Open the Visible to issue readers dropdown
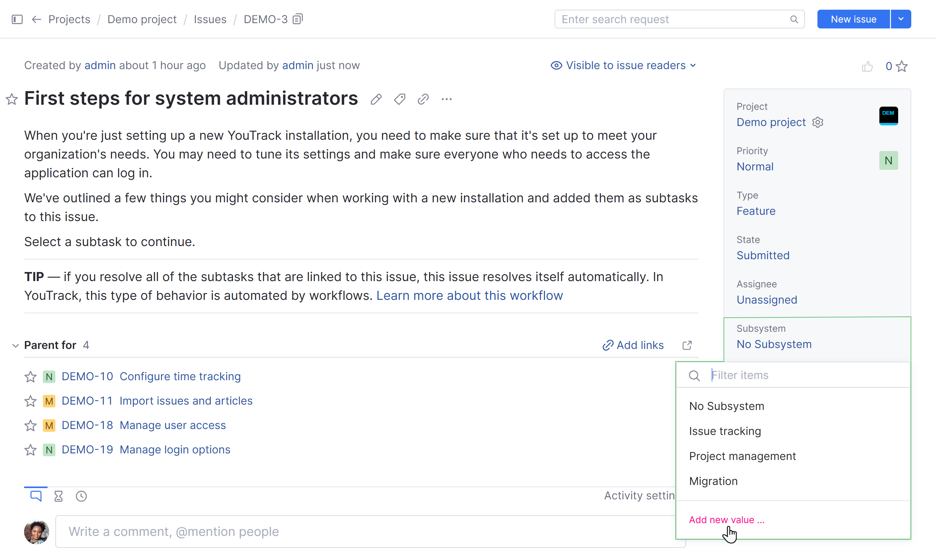This screenshot has height=560, width=941. click(x=623, y=66)
